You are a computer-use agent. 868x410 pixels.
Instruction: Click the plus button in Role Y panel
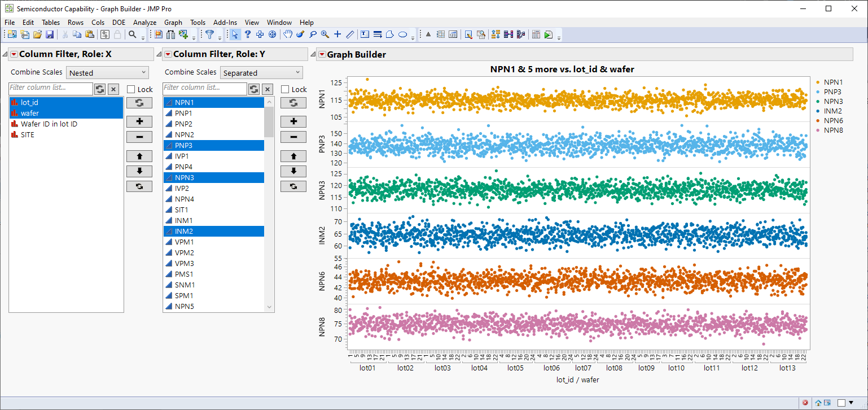pyautogui.click(x=293, y=121)
